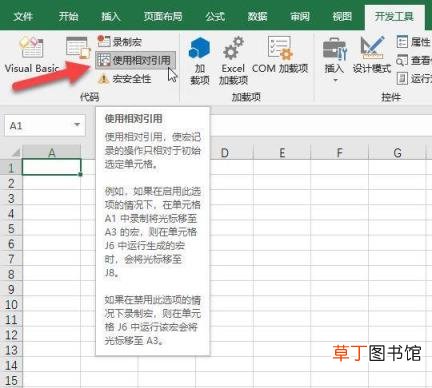Toggle Use Relative References (使用相对引用)
This screenshot has height=388, width=432.
click(135, 60)
